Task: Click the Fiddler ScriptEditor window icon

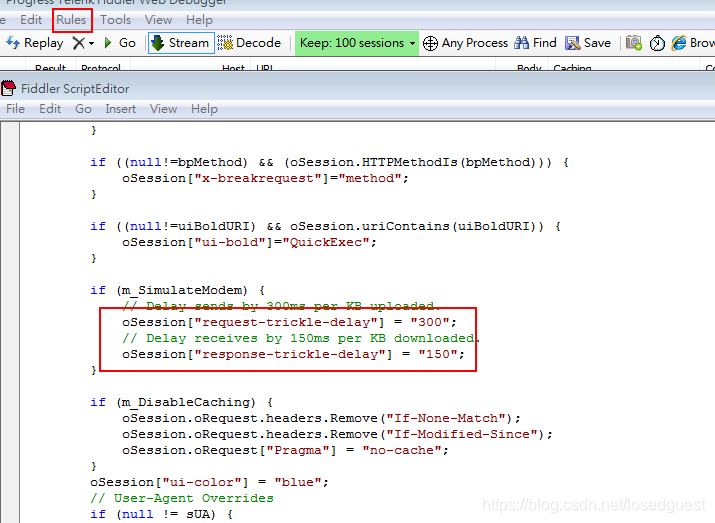Action: pos(8,88)
